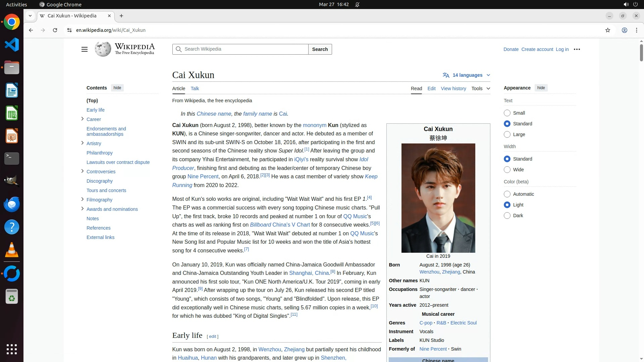Click the Search Wikipedia input field

click(245, 49)
